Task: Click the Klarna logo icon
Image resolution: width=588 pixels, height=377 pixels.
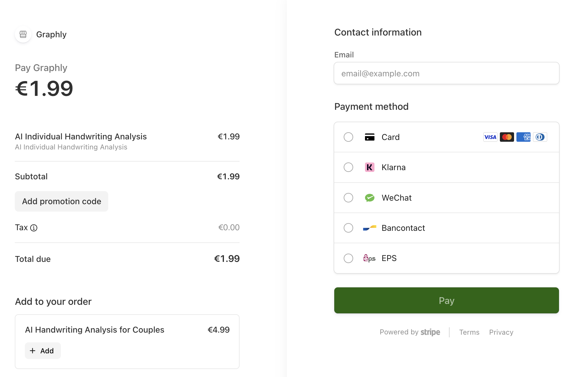Action: 369,167
